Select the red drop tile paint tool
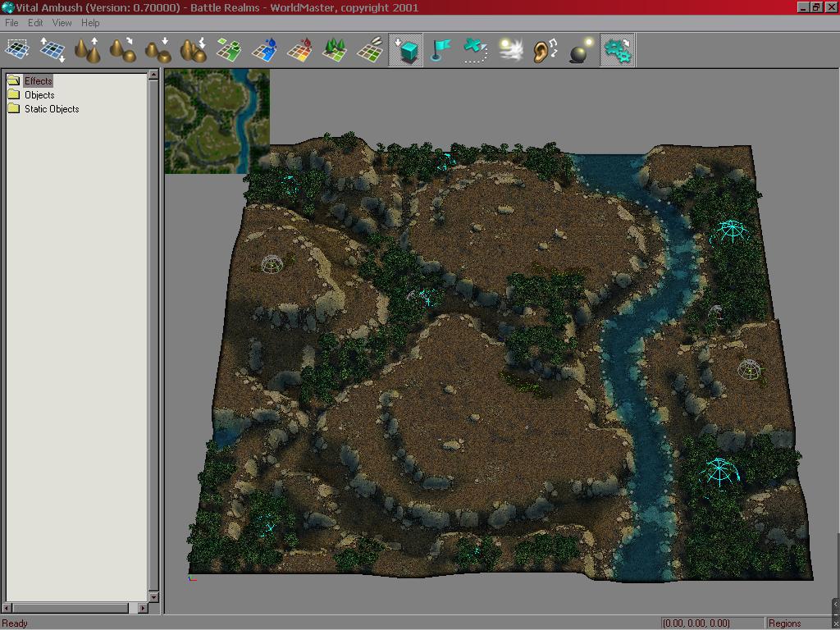The image size is (840, 630). coord(299,50)
